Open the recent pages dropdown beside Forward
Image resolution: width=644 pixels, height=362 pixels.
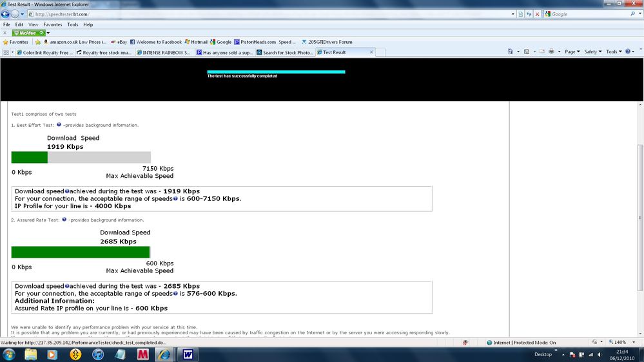point(22,14)
